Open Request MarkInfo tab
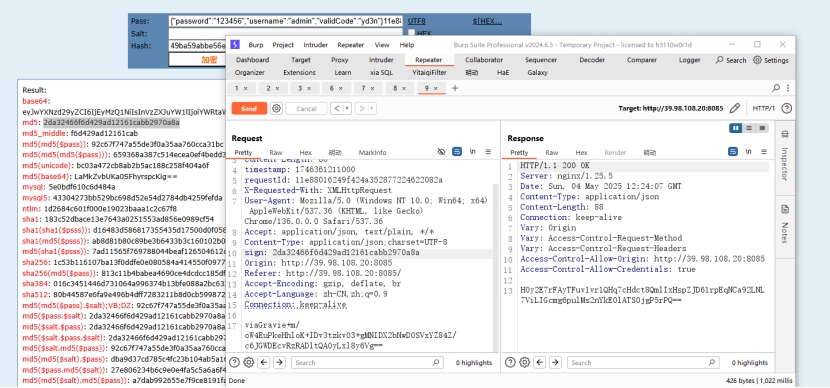 click(372, 152)
